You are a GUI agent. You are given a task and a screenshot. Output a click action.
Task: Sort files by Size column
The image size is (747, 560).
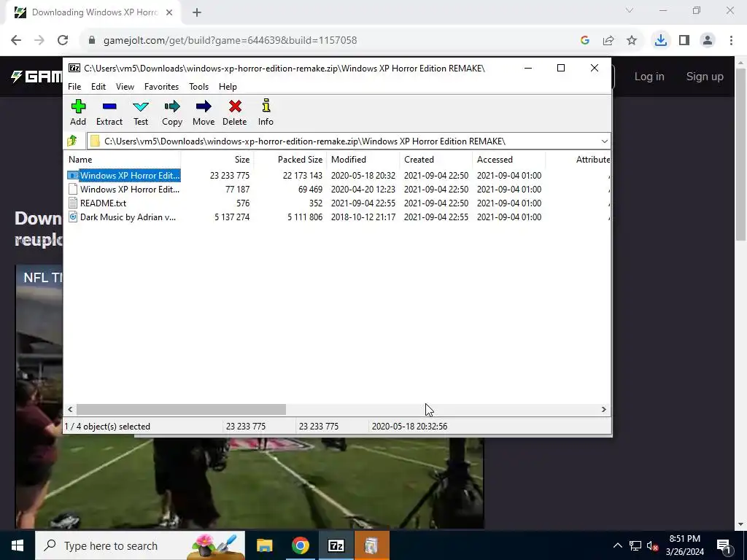point(217,160)
